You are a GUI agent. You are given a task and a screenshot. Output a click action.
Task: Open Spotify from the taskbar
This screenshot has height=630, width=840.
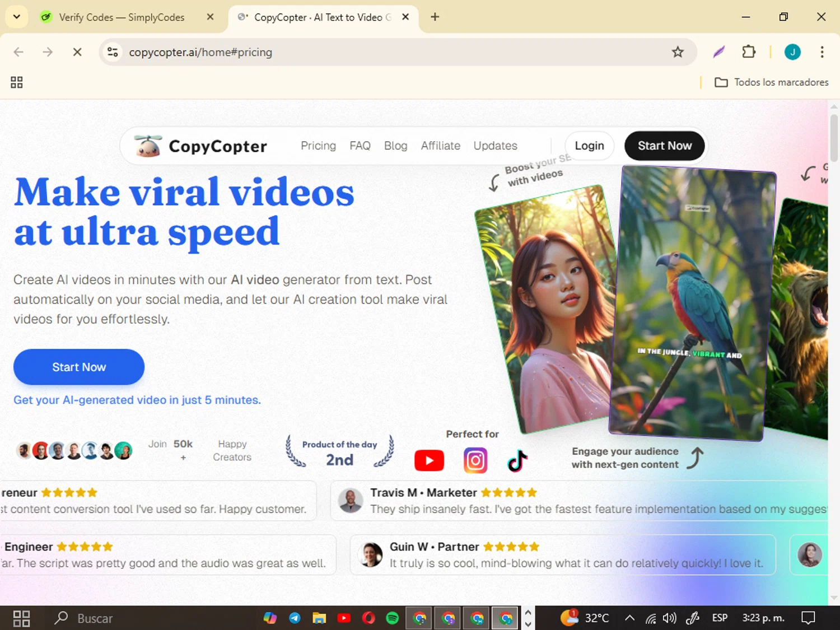coord(393,618)
